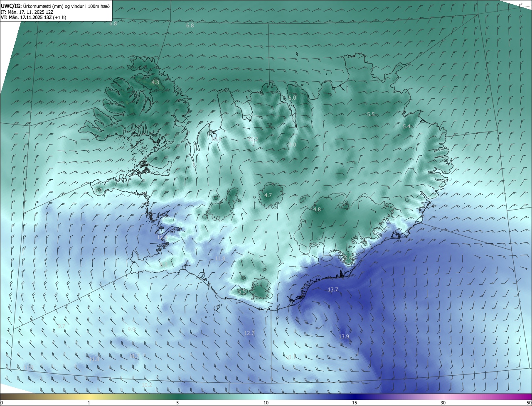Click the colorbar tick labeled 1
The height and width of the screenshot is (406, 532).
click(89, 403)
